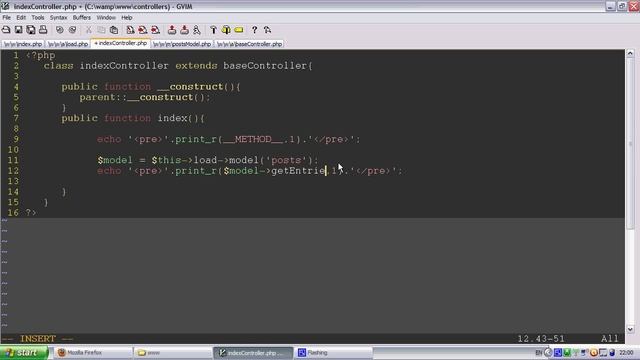Click the Jump to tag yellow icon

(239, 30)
